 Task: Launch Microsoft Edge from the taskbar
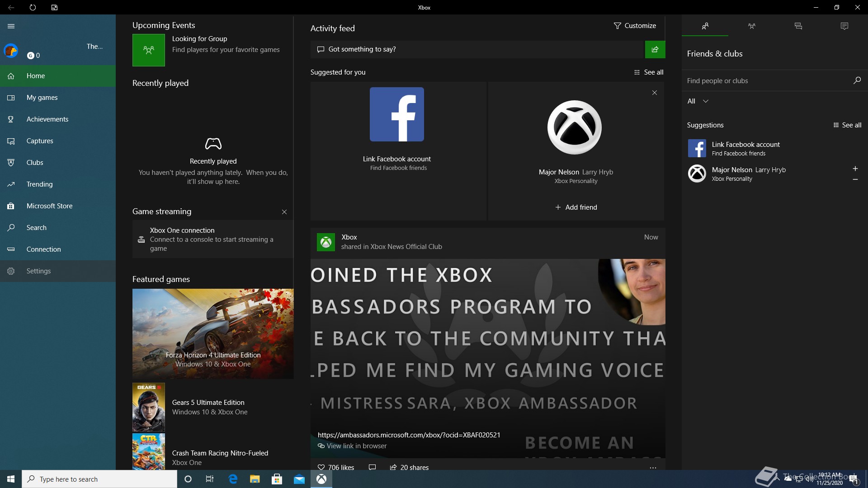(233, 479)
